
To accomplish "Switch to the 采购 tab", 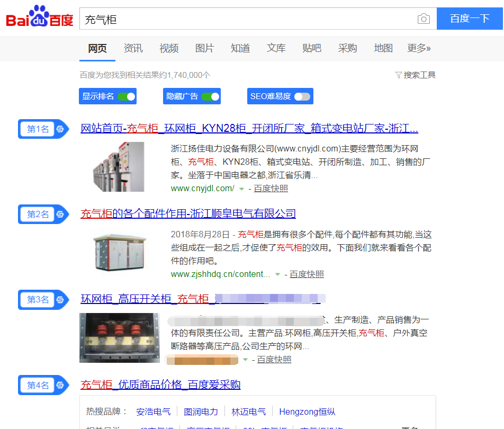I will click(347, 48).
